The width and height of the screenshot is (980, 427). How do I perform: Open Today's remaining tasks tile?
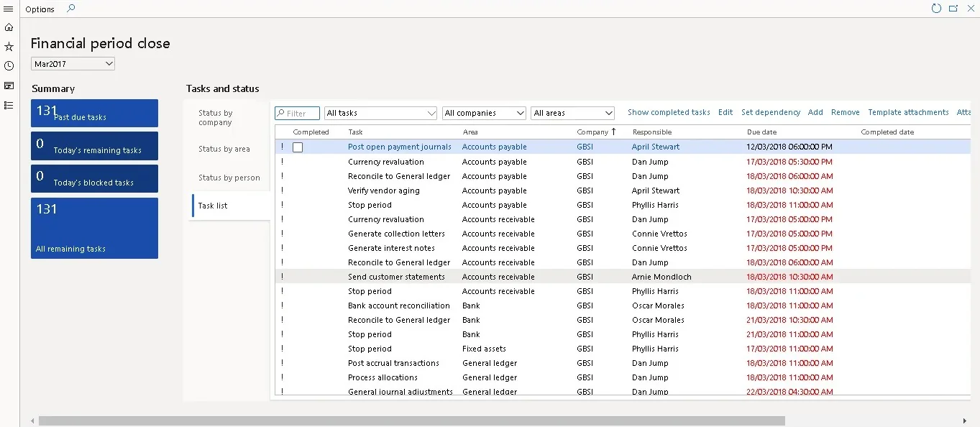pyautogui.click(x=94, y=146)
